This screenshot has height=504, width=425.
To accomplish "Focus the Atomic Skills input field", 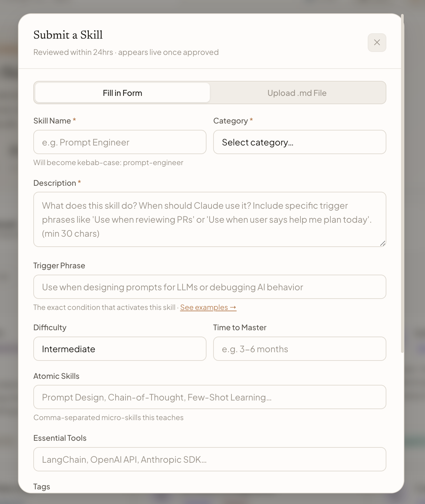I will (210, 397).
